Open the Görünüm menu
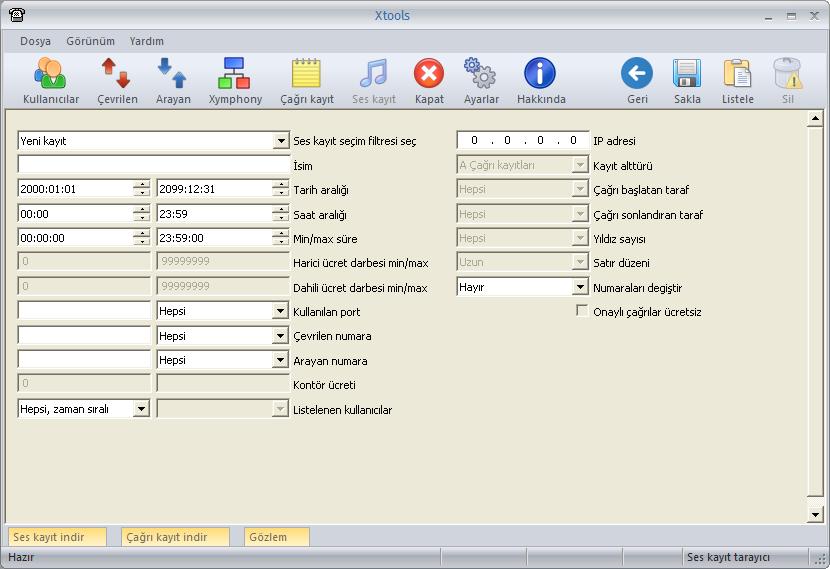Viewport: 830px width, 569px height. coord(90,41)
